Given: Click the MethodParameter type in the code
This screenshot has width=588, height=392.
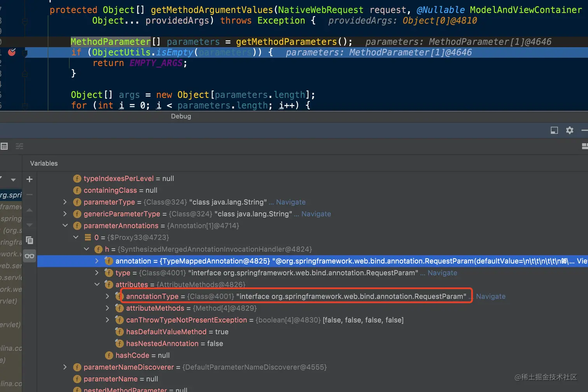Looking at the screenshot, I should 110,42.
